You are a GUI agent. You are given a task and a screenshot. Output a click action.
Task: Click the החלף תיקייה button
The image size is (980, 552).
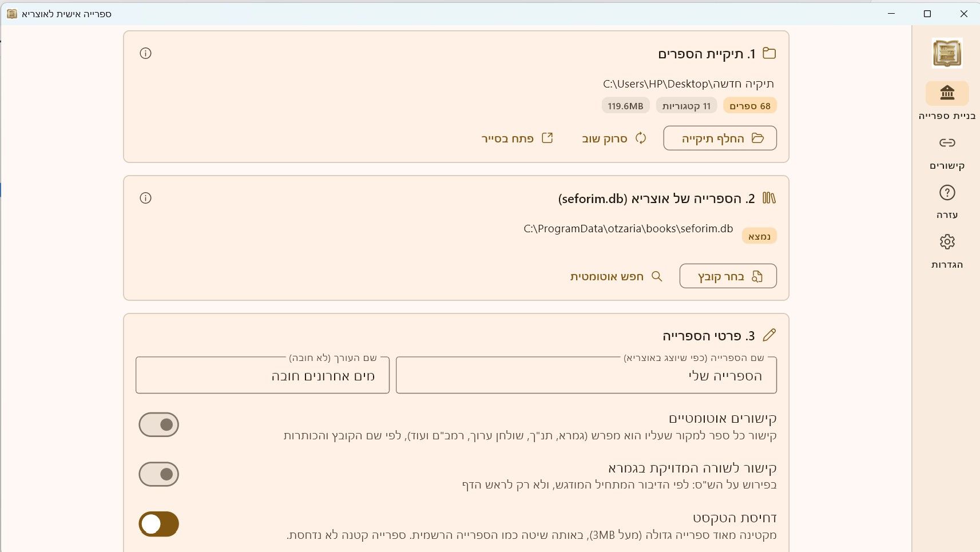tap(720, 138)
